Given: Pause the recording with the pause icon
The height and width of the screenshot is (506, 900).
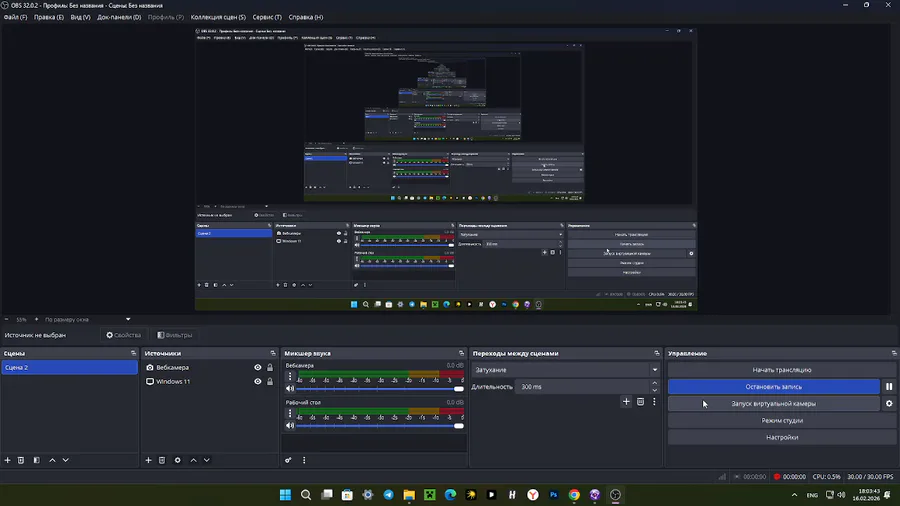Looking at the screenshot, I should pos(889,387).
